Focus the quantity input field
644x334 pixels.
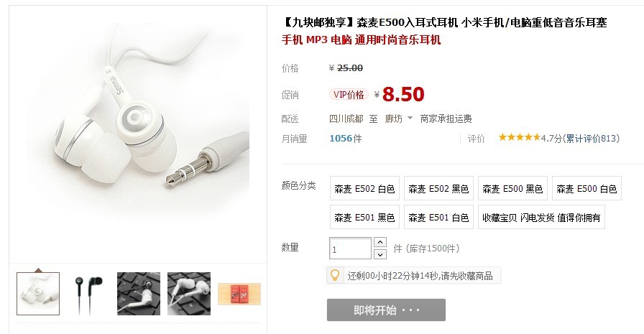point(350,249)
